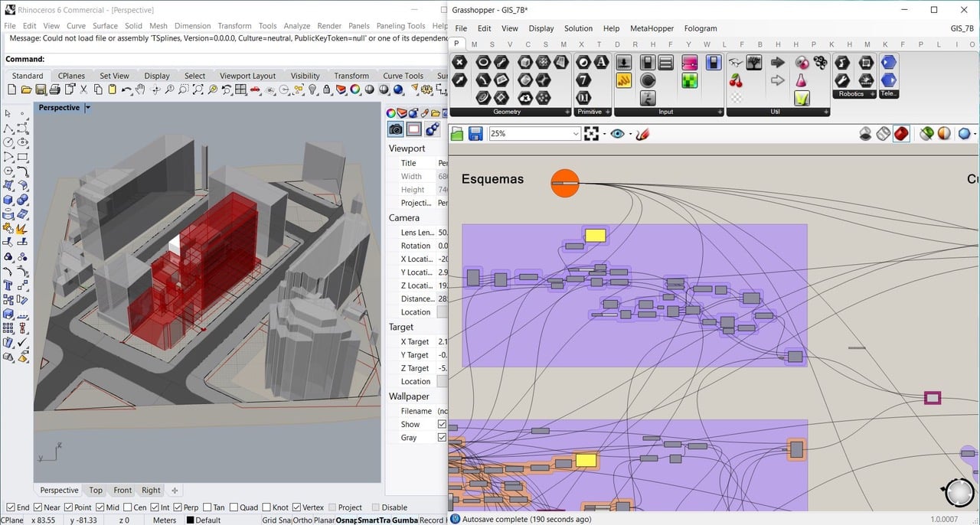980x525 pixels.
Task: Click the light bulb Hide objects icon
Action: point(314,90)
